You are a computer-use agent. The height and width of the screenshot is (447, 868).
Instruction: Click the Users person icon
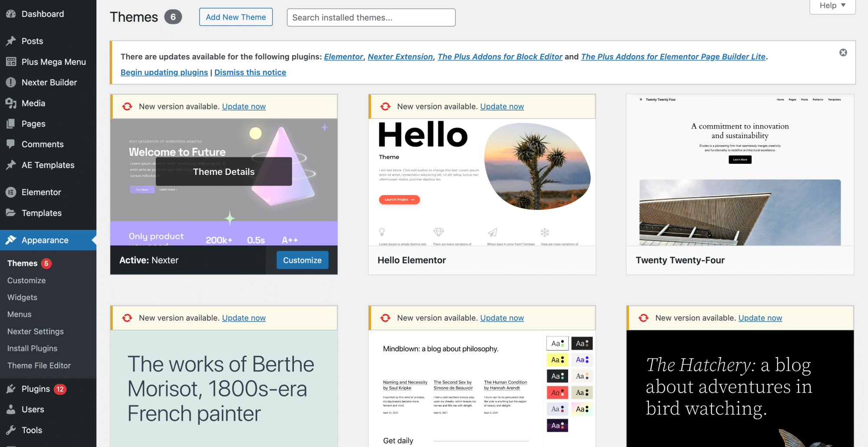[11, 409]
